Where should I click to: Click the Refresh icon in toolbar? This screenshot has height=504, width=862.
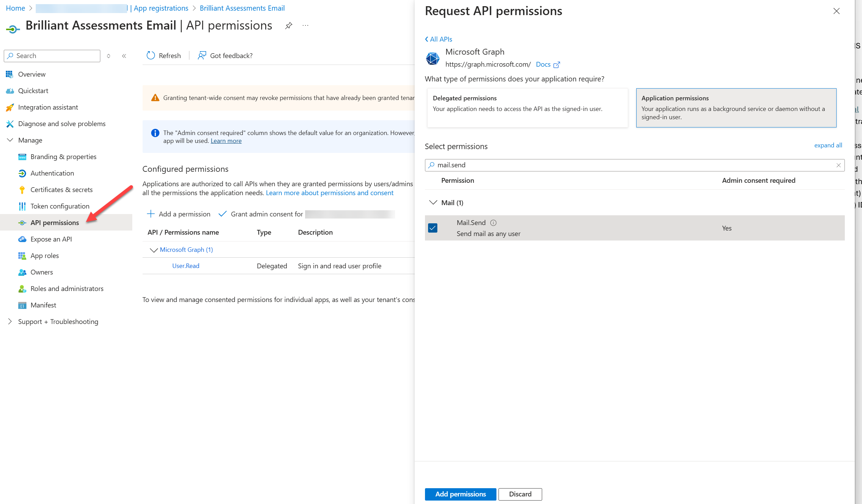[151, 56]
